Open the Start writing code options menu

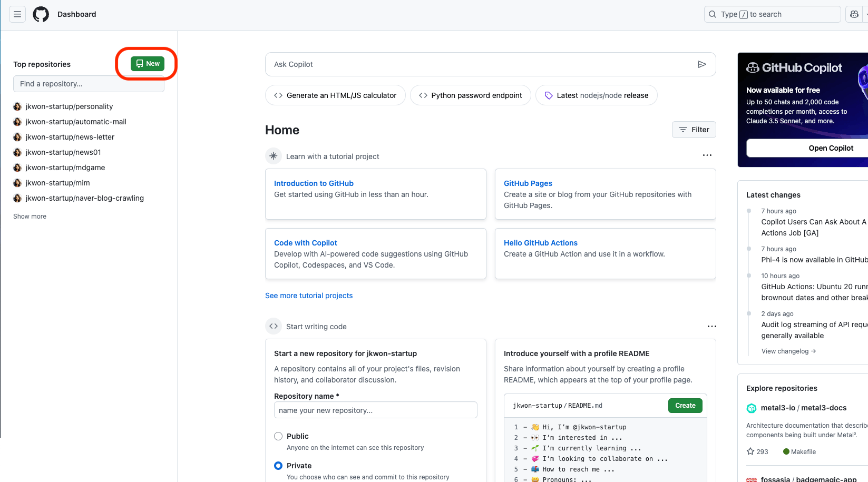pos(711,327)
